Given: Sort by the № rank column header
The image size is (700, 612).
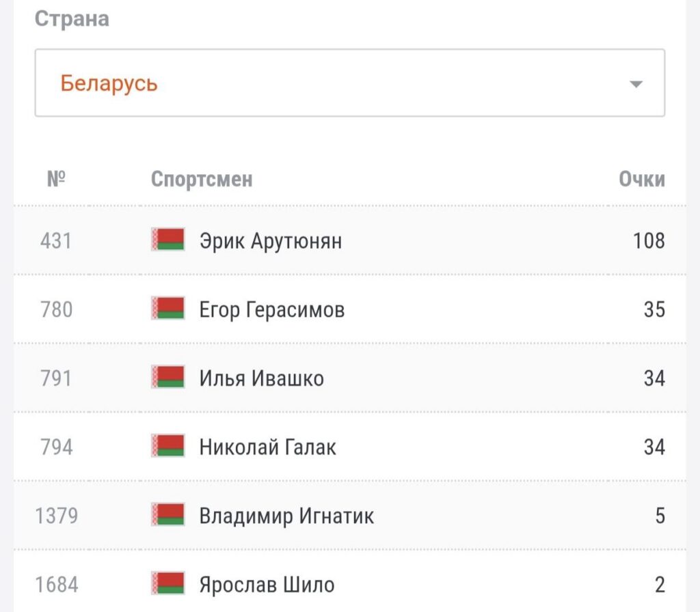Looking at the screenshot, I should click(56, 179).
